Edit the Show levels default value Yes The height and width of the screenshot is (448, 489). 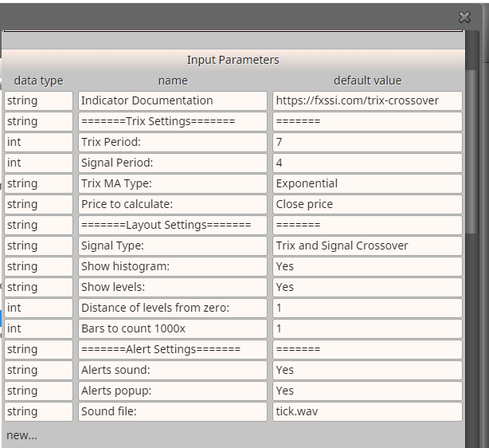(x=367, y=287)
